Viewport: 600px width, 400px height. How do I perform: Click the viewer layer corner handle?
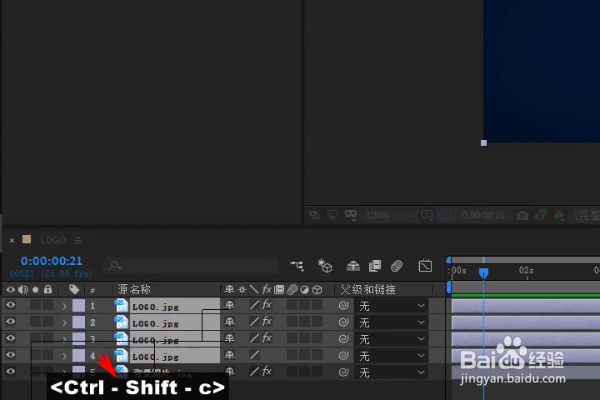coord(484,143)
